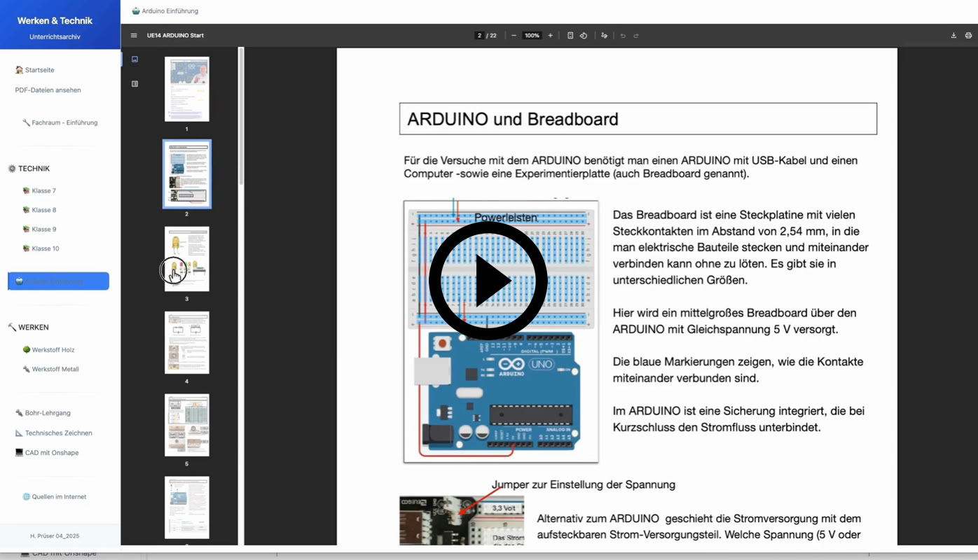This screenshot has width=978, height=560.
Task: Go to Startseite link
Action: pos(39,70)
